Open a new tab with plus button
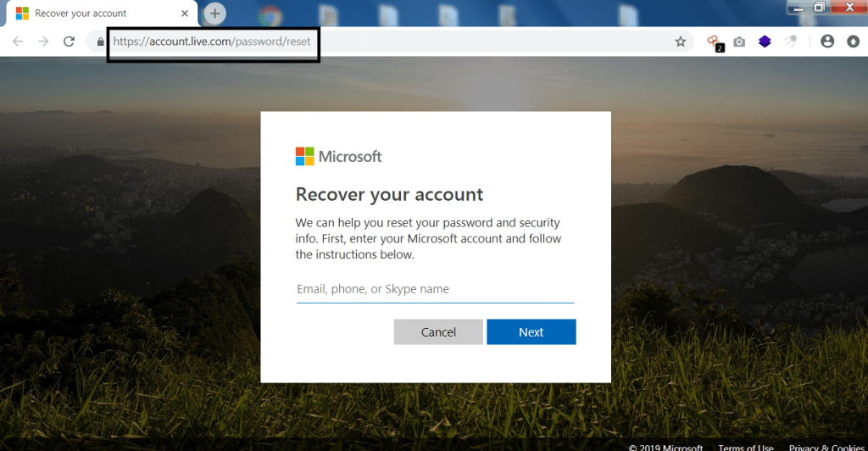 214,14
